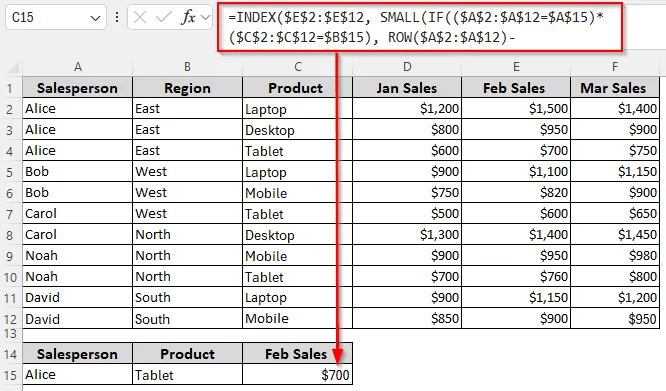Select column F header
666x391 pixels.
click(x=615, y=67)
